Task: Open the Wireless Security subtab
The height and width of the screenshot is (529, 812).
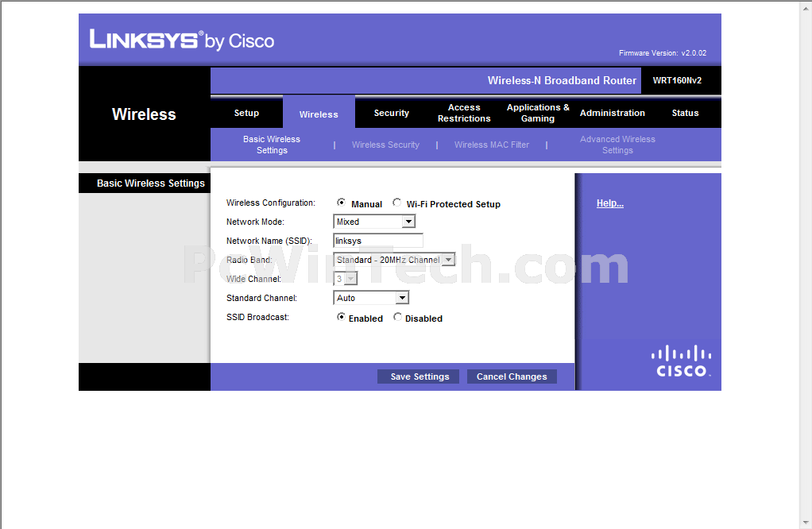Action: click(x=386, y=145)
